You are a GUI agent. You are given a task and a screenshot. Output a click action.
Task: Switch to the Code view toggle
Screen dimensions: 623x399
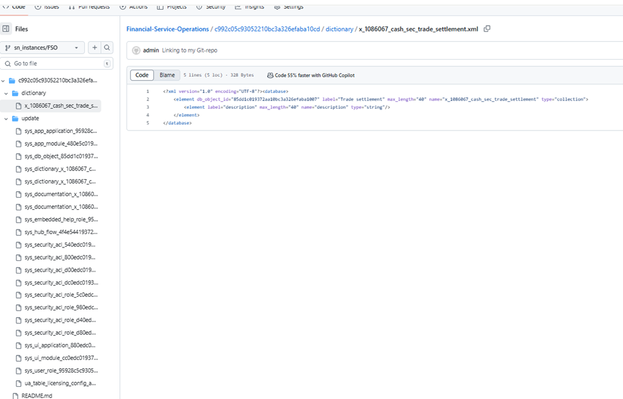(142, 75)
